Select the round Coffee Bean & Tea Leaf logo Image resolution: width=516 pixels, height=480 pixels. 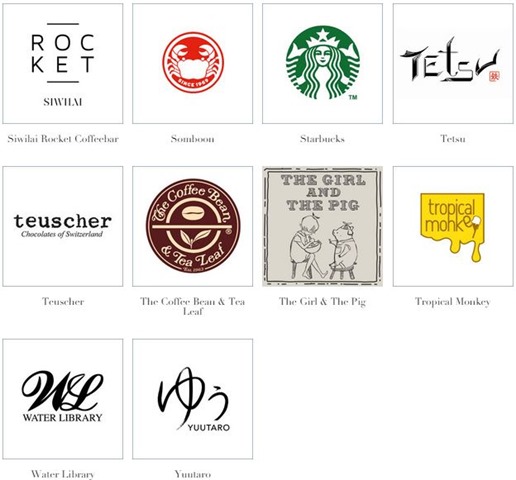(193, 226)
